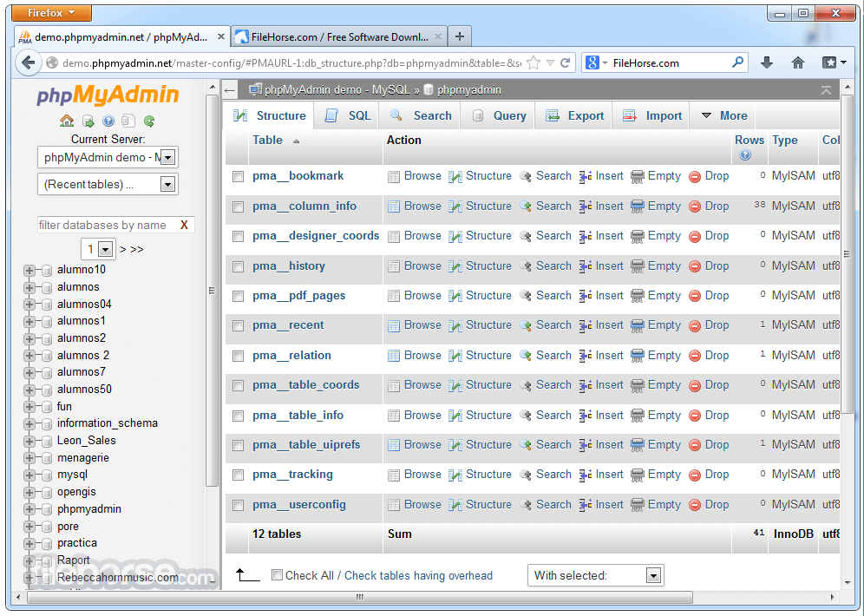Open the Search tab
Image resolution: width=864 pixels, height=616 pixels.
pyautogui.click(x=421, y=115)
